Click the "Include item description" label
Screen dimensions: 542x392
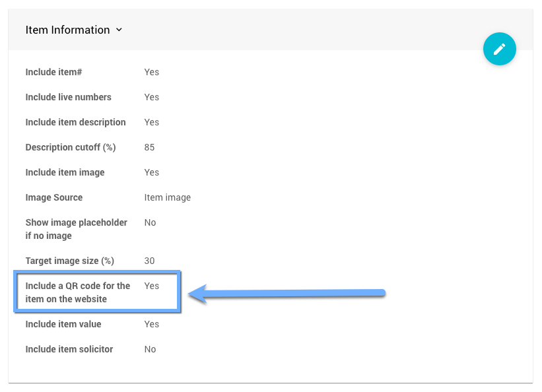coord(75,122)
